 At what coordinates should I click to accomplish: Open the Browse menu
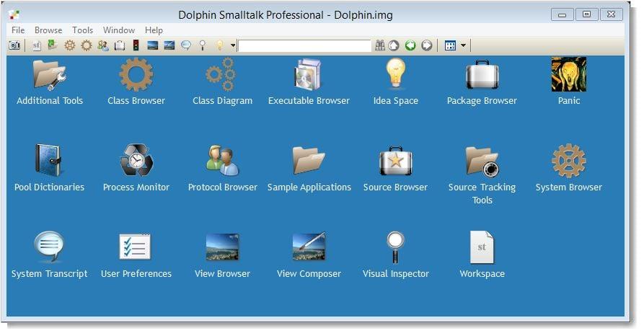[x=48, y=30]
